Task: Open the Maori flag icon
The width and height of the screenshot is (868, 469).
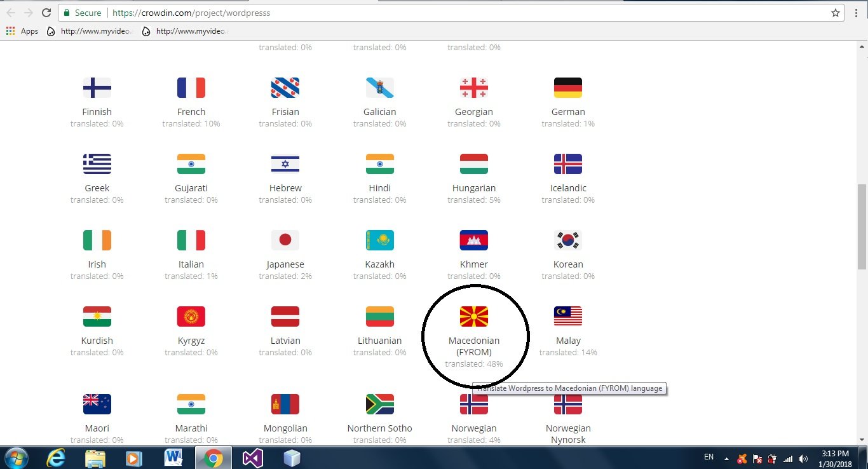Action: point(97,404)
